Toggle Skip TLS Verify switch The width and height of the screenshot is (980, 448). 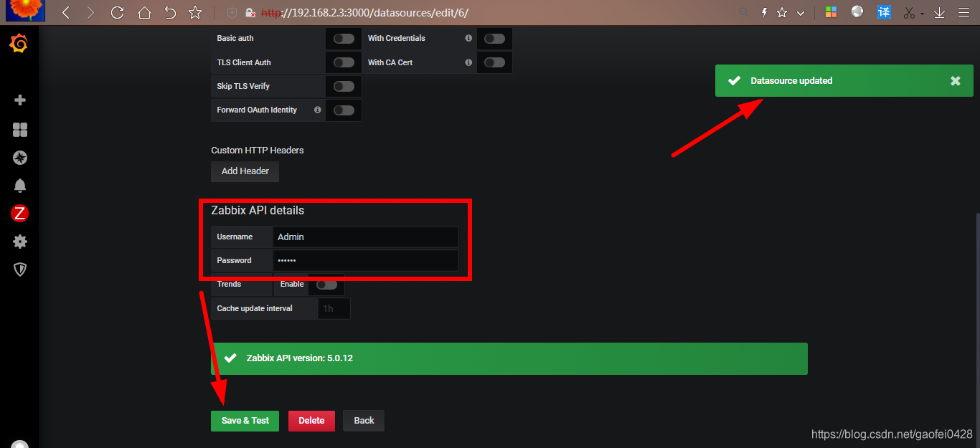point(344,86)
